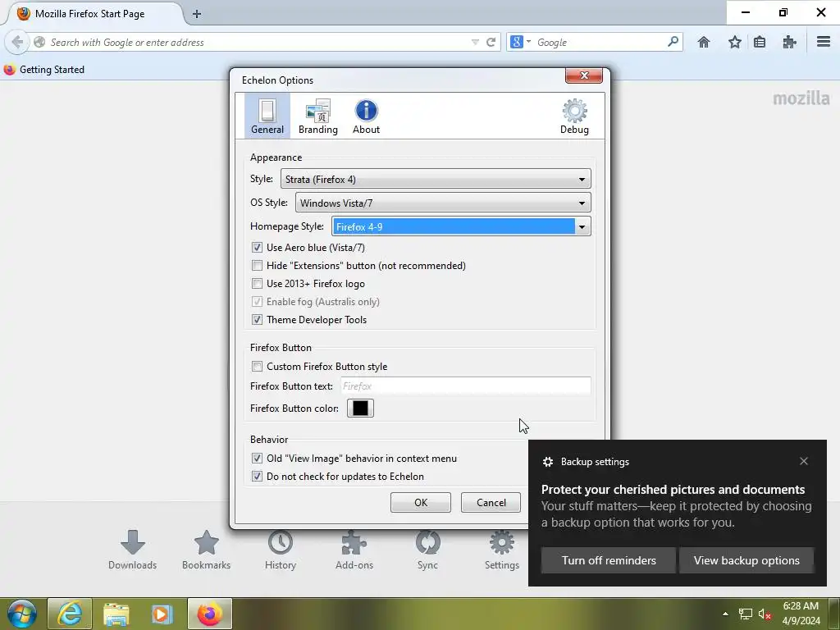Click the Firefox back arrow button
This screenshot has width=840, height=630.
click(x=17, y=42)
